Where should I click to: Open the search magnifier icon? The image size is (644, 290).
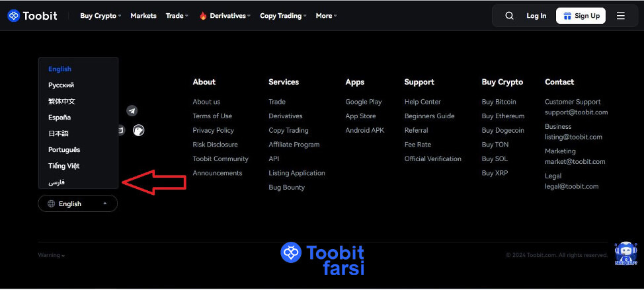point(508,16)
